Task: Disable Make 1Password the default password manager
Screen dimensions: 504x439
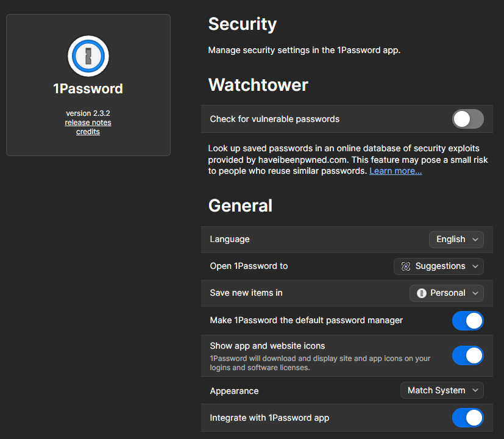Action: pyautogui.click(x=467, y=320)
